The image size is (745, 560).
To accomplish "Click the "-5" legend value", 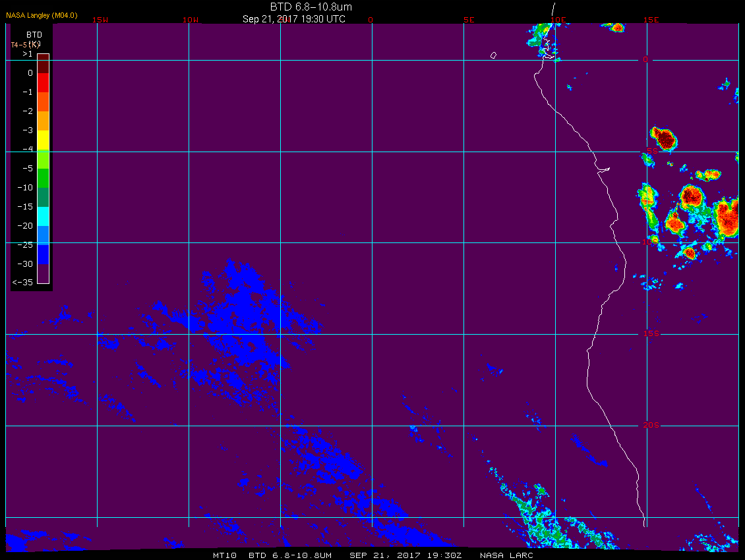I will coord(28,169).
